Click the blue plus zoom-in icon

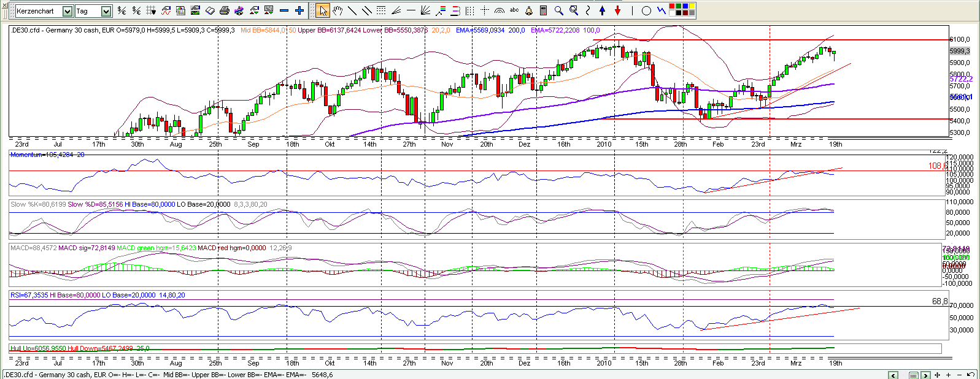(x=299, y=10)
